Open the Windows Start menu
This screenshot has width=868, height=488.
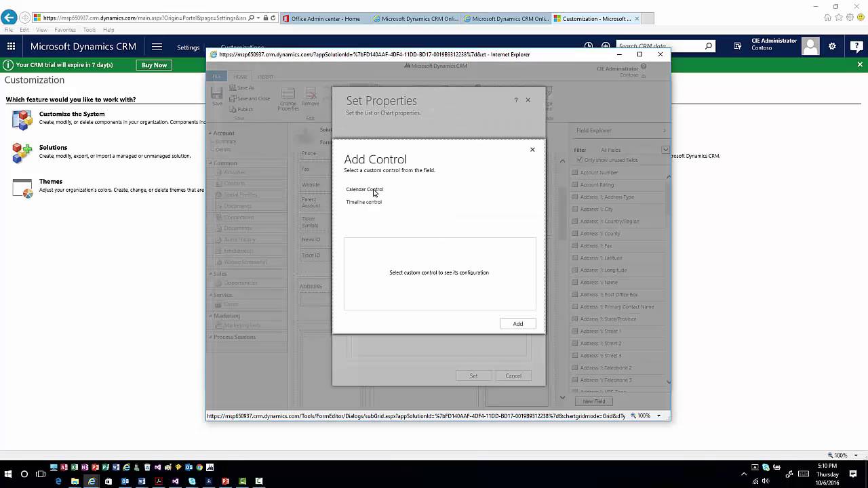click(9, 474)
